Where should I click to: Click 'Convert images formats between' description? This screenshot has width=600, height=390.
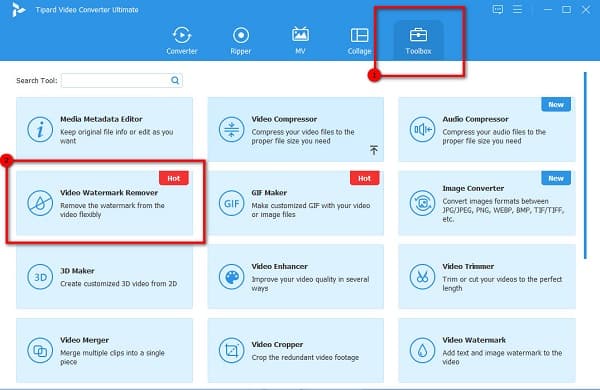pyautogui.click(x=503, y=210)
